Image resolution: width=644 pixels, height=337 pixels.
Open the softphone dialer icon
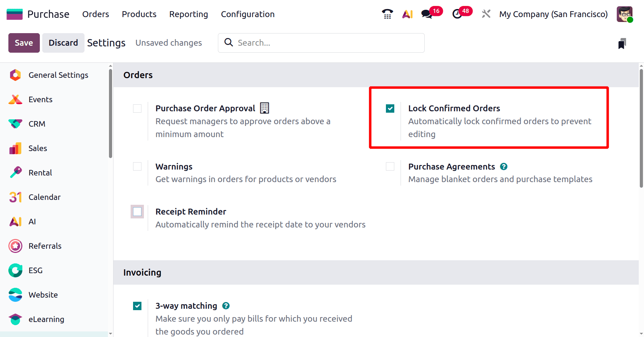[x=387, y=14]
